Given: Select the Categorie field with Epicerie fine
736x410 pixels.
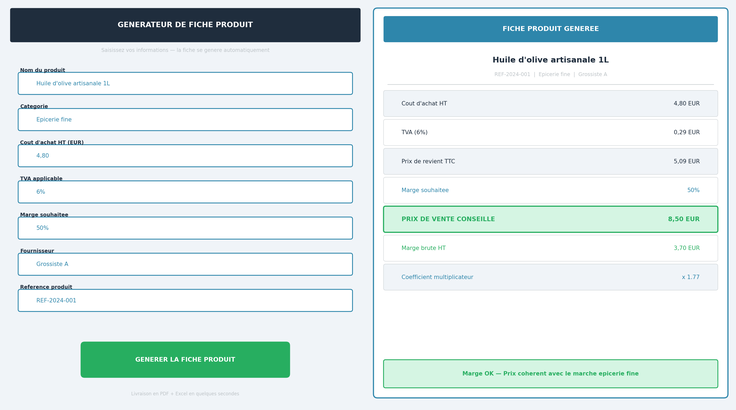Looking at the screenshot, I should coord(185,119).
